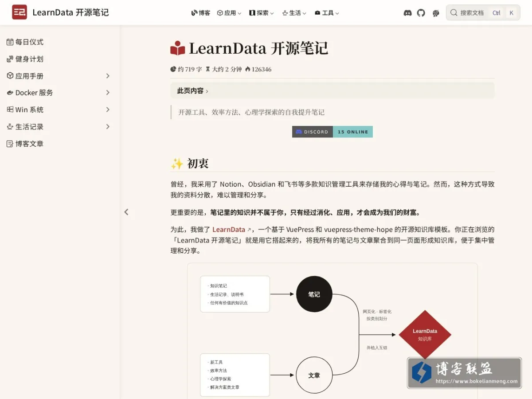Click the 初衷 section heading
Screen dimensions: 532x399
tap(198, 164)
